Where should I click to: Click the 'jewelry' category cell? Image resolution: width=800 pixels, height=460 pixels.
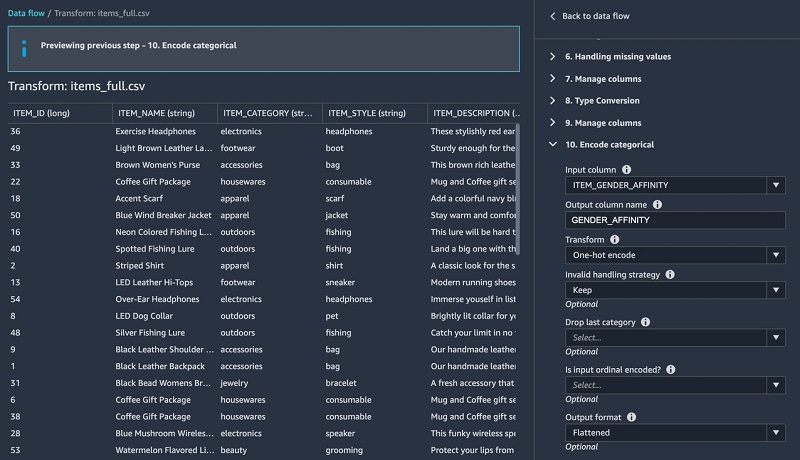click(x=234, y=383)
